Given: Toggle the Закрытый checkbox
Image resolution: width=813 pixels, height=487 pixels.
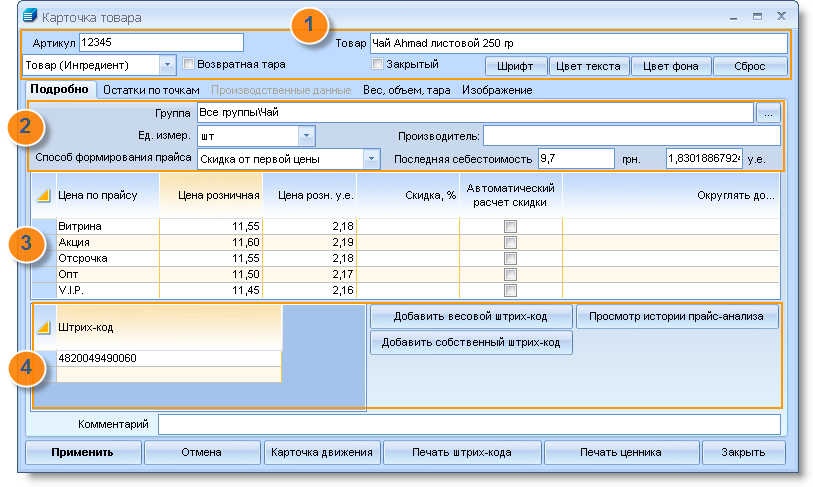Looking at the screenshot, I should click(377, 64).
